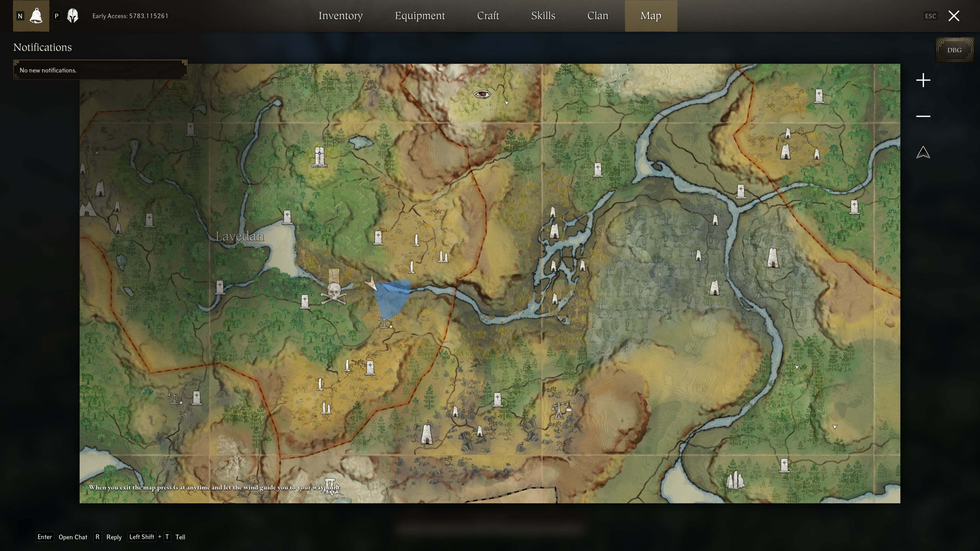Close the menu with the X
This screenshot has height=551, width=980.
(954, 16)
